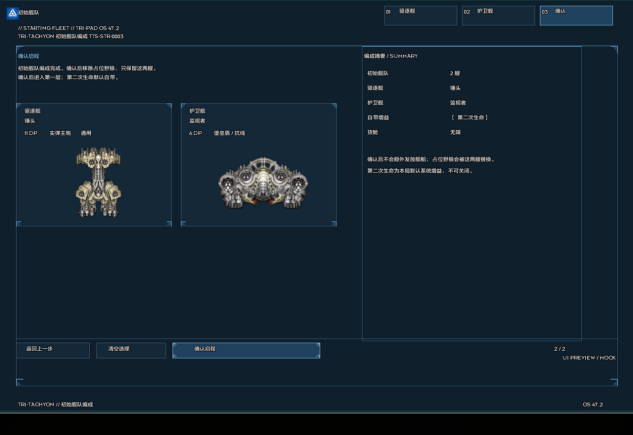The image size is (633, 435).
Task: Click the 2 艘 fleet count value
Action: click(x=455, y=73)
